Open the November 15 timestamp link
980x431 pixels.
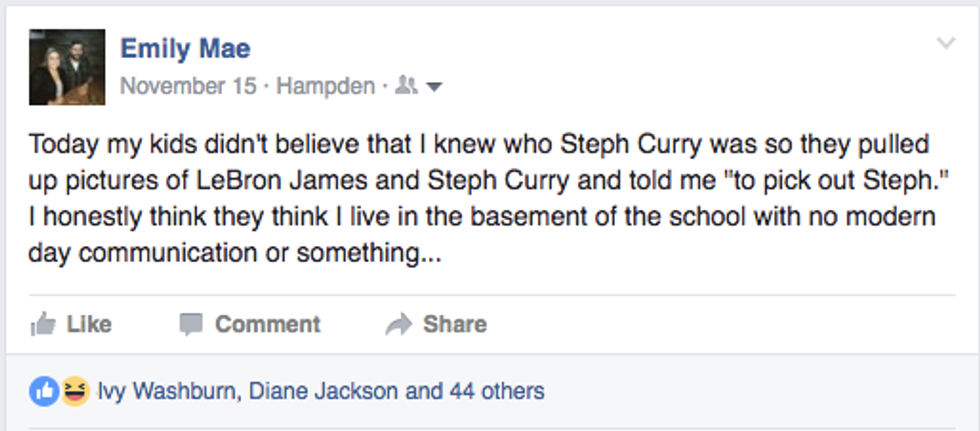(188, 86)
